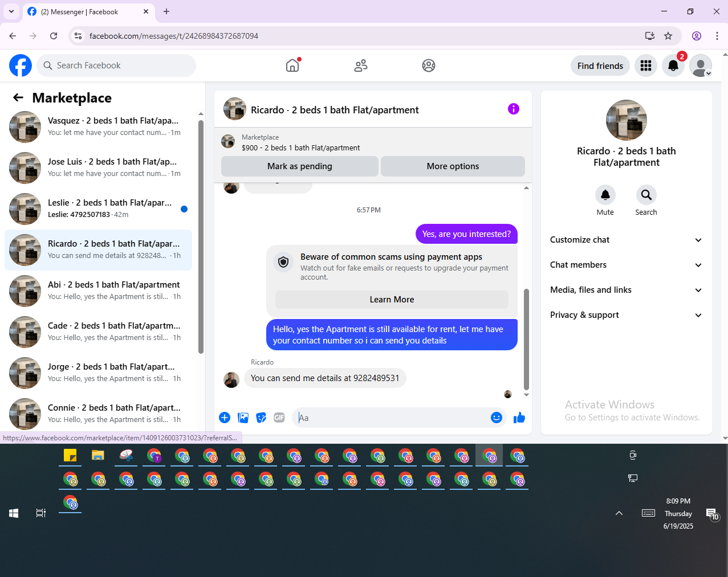
Task: Click the browser address bar URL
Action: (x=174, y=36)
